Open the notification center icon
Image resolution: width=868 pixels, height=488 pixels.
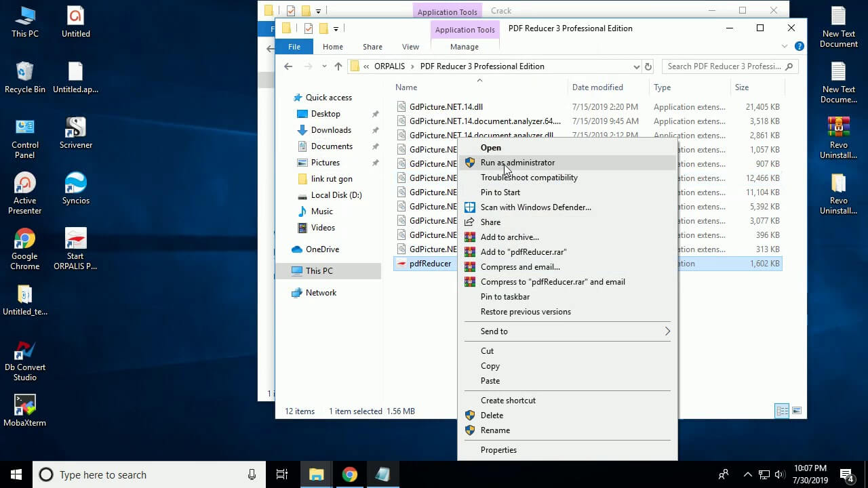(x=846, y=474)
